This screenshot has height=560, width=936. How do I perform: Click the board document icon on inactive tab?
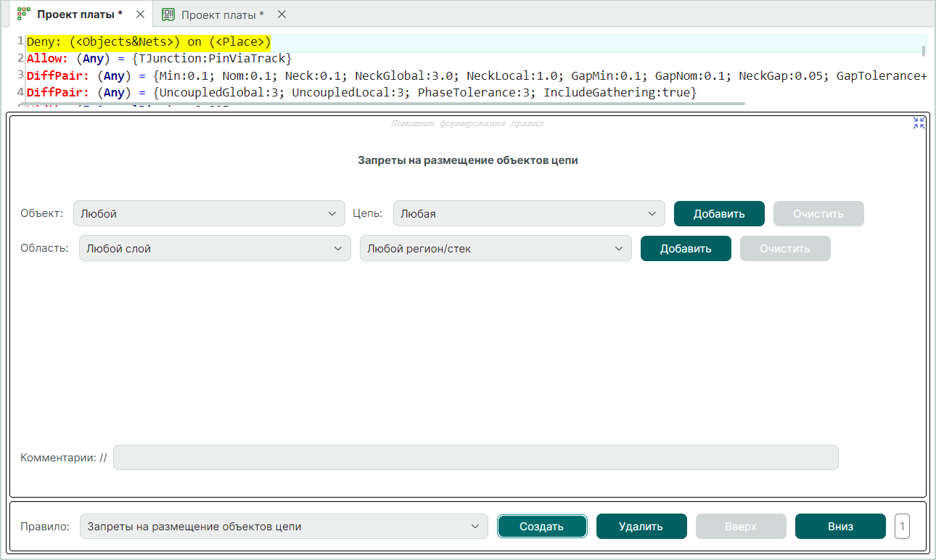coord(168,15)
